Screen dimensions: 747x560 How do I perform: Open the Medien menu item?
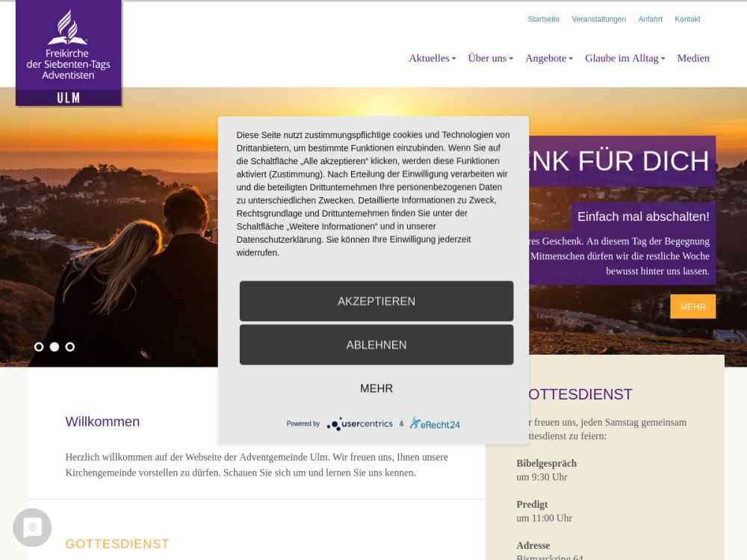click(693, 58)
